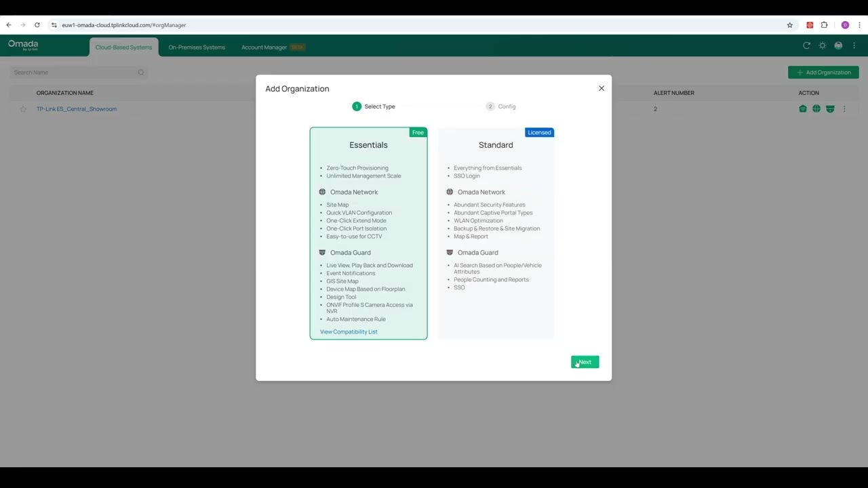Click the SSO Login feature text
This screenshot has width=868, height=488.
tap(467, 176)
